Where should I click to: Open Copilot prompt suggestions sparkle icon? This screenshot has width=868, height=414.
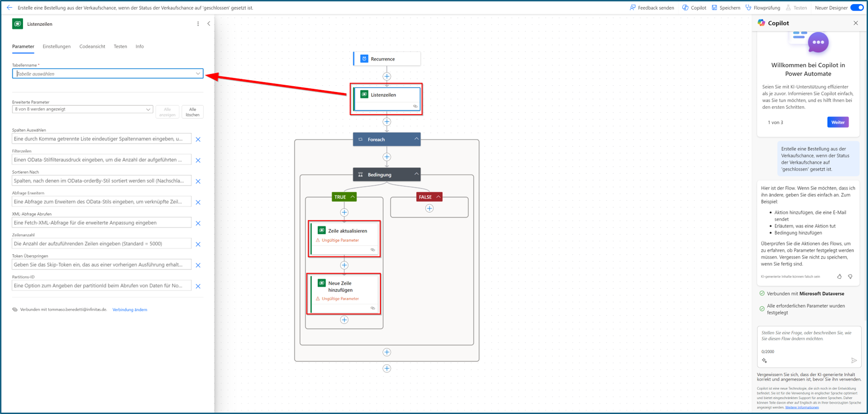coord(765,361)
